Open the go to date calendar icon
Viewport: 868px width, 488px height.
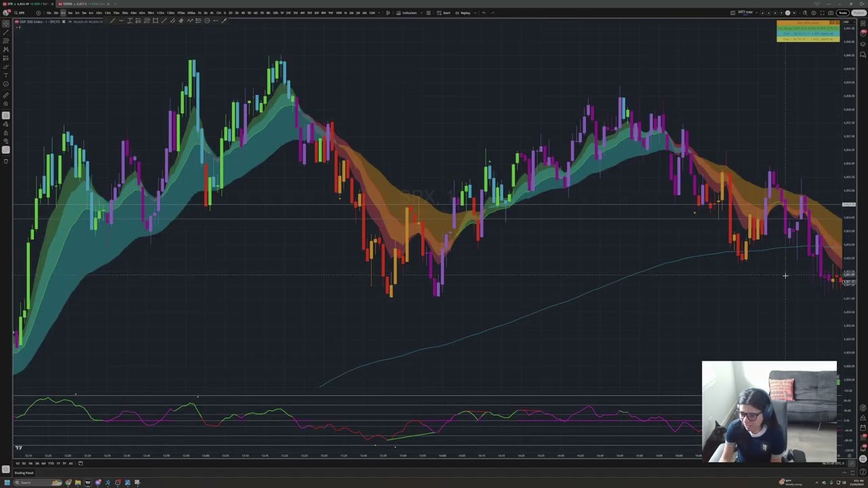point(80,464)
